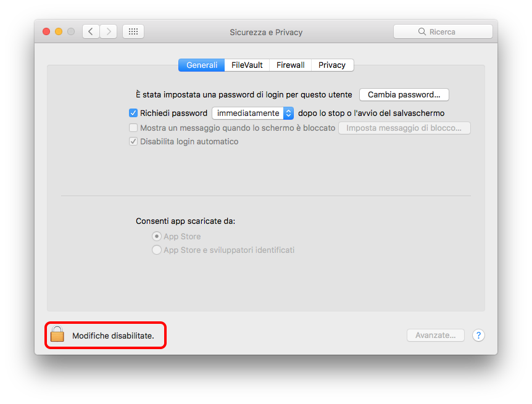Close the Sicurezza e Privacy window

tap(46, 31)
